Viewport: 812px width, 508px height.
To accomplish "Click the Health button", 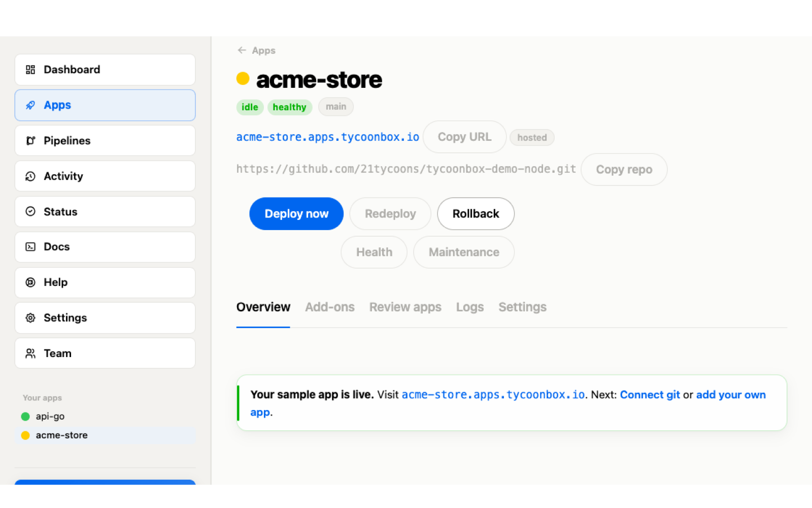I will click(374, 252).
